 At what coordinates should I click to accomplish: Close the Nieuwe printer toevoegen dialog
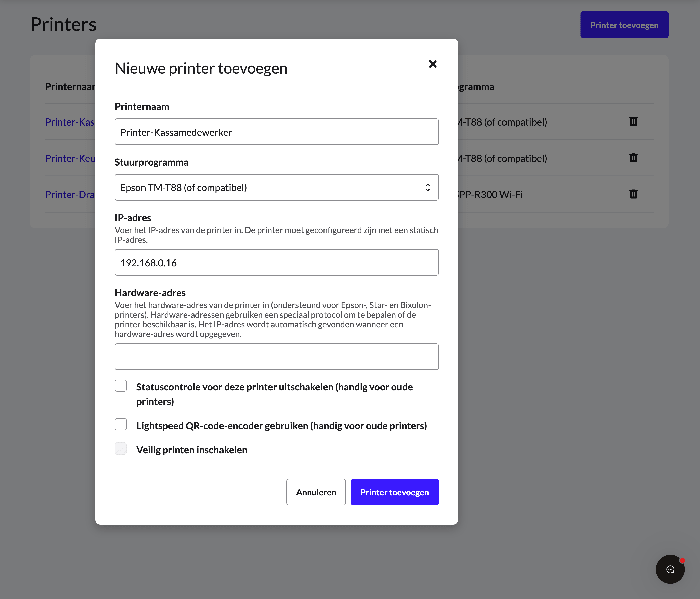pyautogui.click(x=432, y=64)
